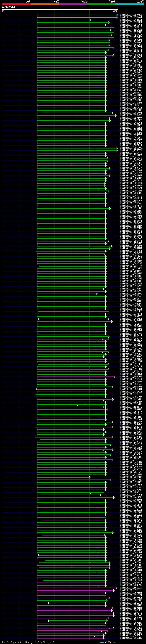Select hit label UniRef100_Q40374

point(131,48)
